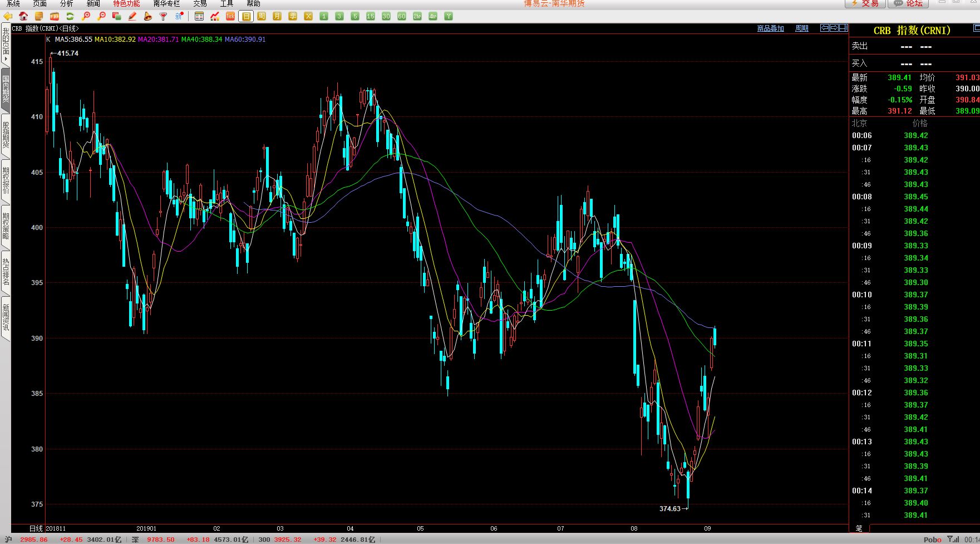Click the 交易 lightning button at top right
The height and width of the screenshot is (544, 980).
pyautogui.click(x=865, y=3)
